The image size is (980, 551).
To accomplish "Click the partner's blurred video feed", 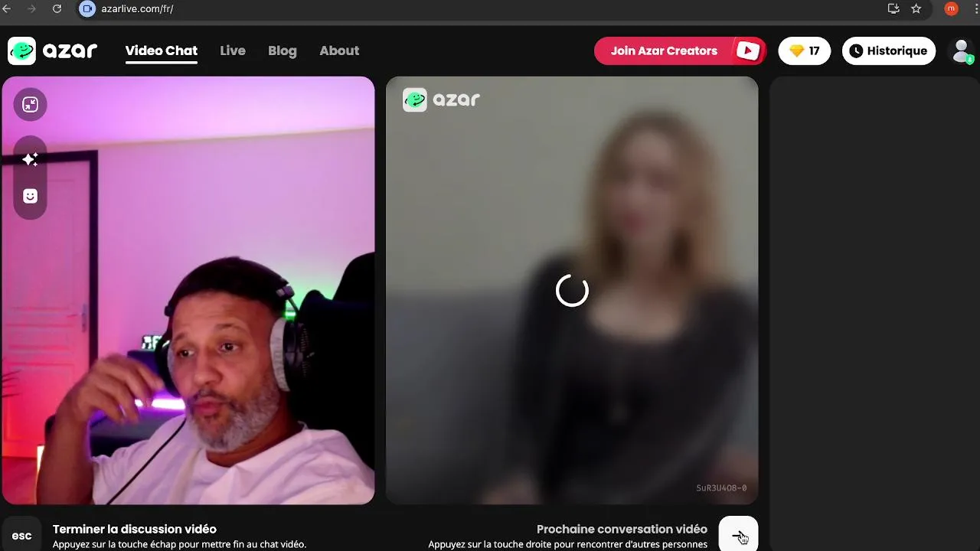I will pos(572,291).
